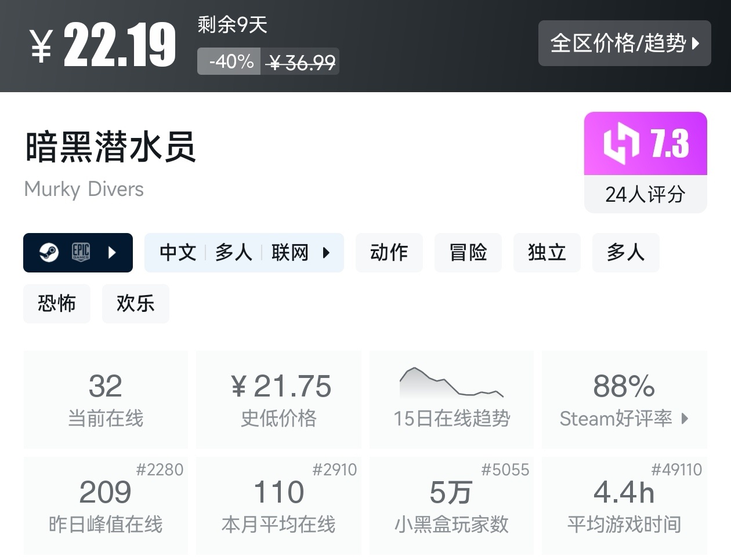
Task: Toggle the 欢乐 tag filter
Action: pyautogui.click(x=135, y=303)
